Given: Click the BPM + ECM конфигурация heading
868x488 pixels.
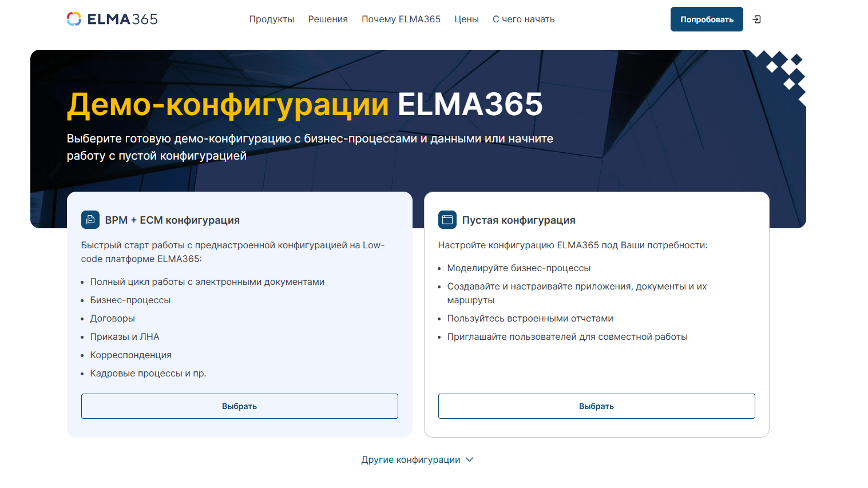Looking at the screenshot, I should [x=173, y=220].
